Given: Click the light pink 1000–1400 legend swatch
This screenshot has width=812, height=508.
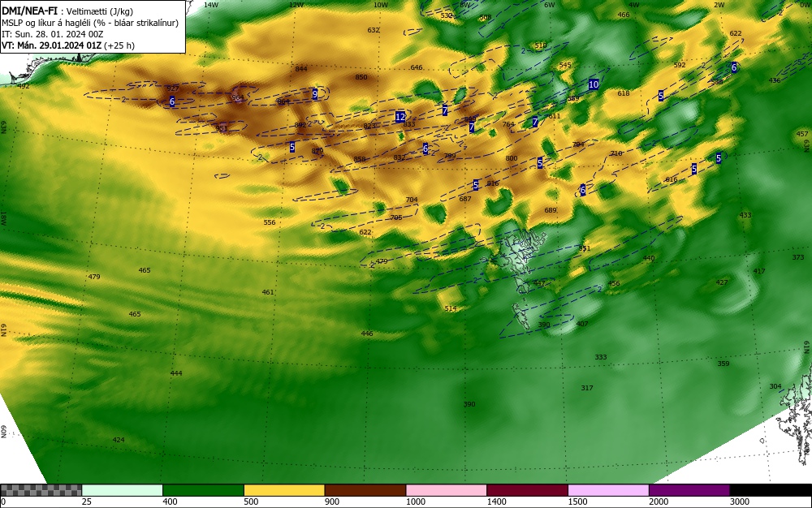Looking at the screenshot, I should pyautogui.click(x=447, y=490).
